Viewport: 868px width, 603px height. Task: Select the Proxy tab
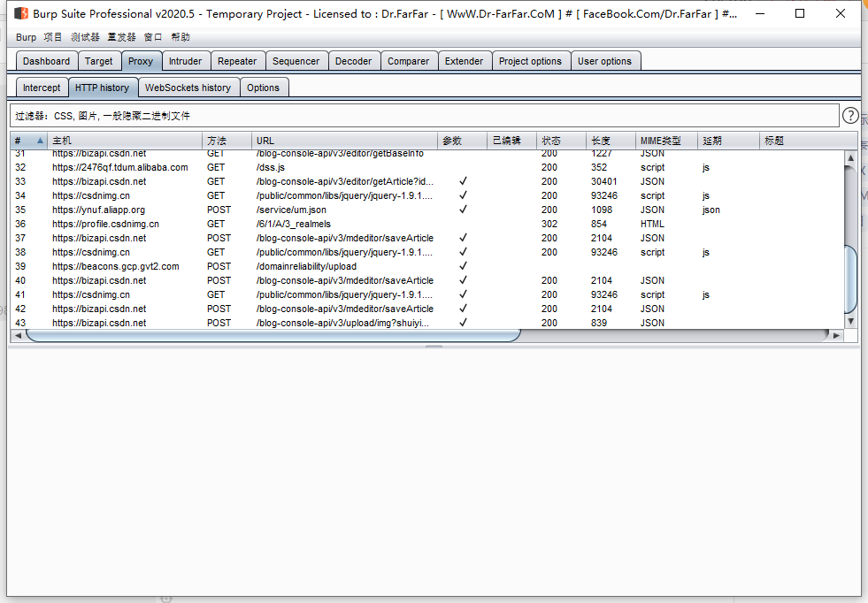[x=141, y=61]
